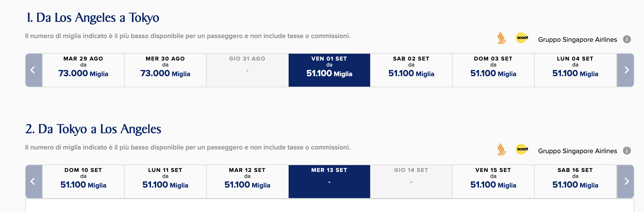Viewport: 644px width, 212px height.
Task: Open the return Gruppo Singapore Airlines info icon
Action: (627, 151)
